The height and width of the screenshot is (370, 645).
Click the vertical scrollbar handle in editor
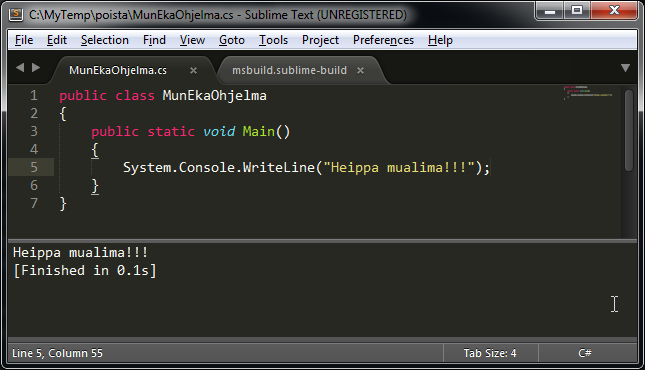[629, 130]
